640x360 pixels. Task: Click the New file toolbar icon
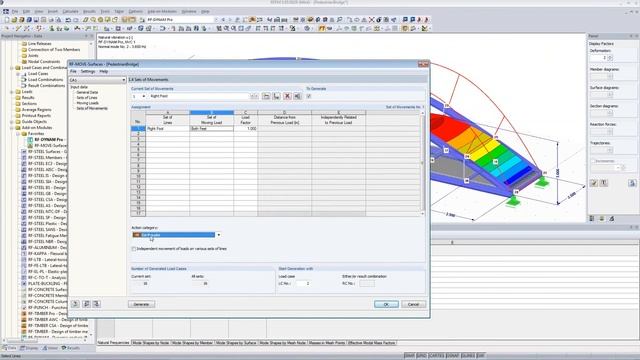[x=7, y=20]
